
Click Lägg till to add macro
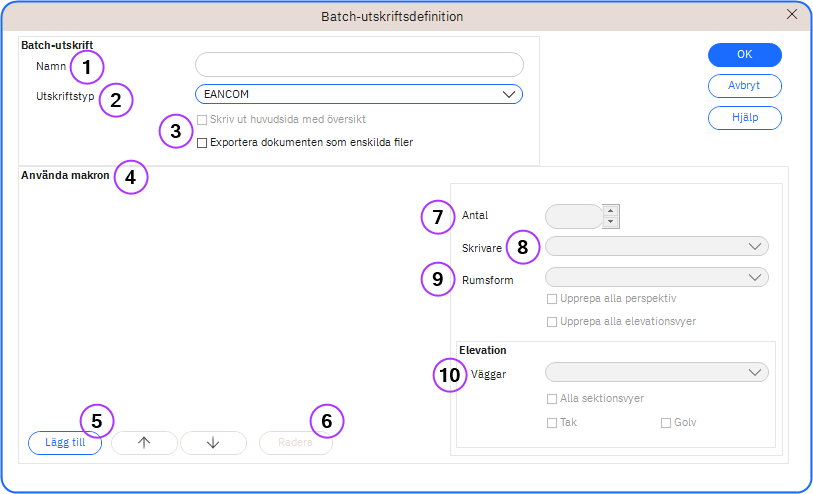click(x=65, y=443)
